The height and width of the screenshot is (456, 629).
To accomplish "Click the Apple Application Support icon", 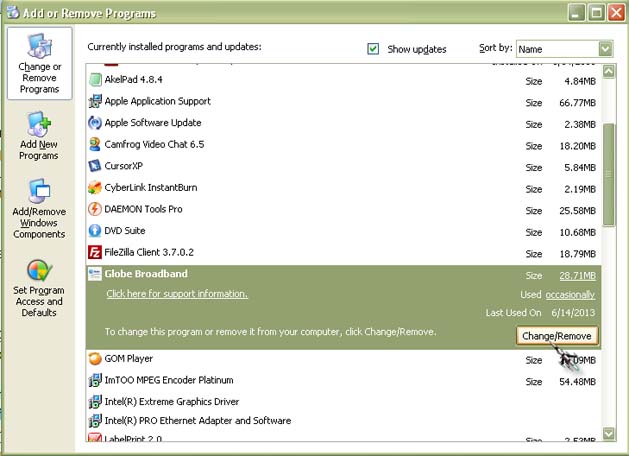I will tap(95, 101).
